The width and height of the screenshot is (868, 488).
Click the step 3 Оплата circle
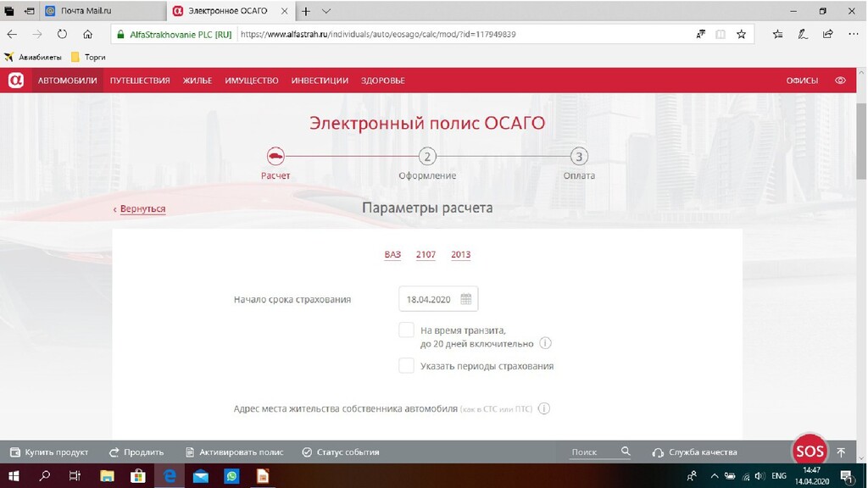click(579, 157)
